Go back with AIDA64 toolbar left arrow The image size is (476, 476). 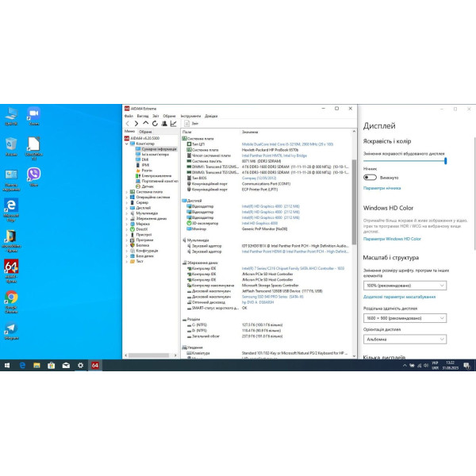tap(128, 123)
